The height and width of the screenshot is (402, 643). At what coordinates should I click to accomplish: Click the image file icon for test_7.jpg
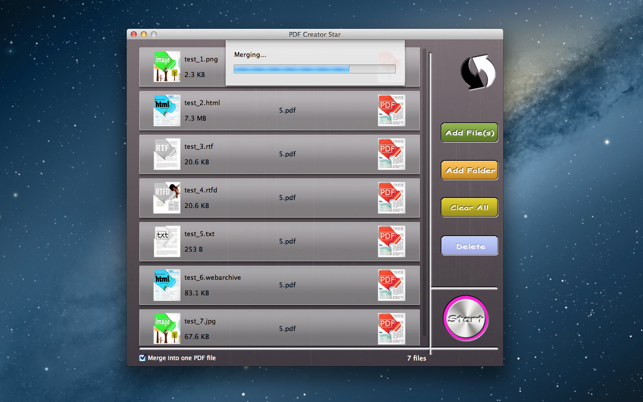167,329
